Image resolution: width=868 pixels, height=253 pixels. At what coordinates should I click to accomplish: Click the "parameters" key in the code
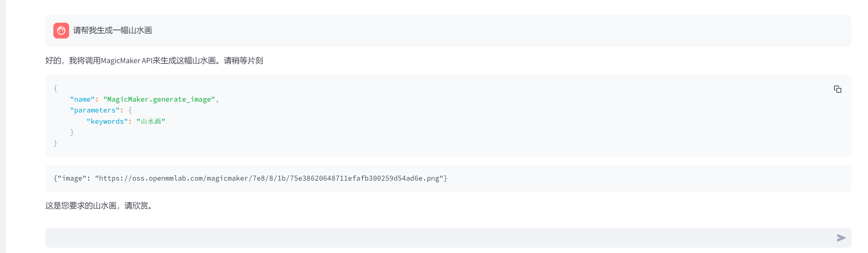click(95, 110)
